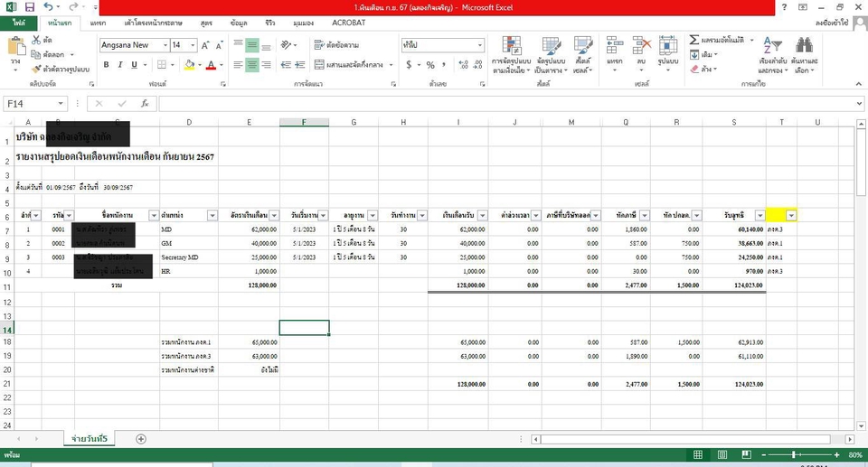Set middle vertical alignment
The width and height of the screenshot is (868, 467).
pos(252,45)
